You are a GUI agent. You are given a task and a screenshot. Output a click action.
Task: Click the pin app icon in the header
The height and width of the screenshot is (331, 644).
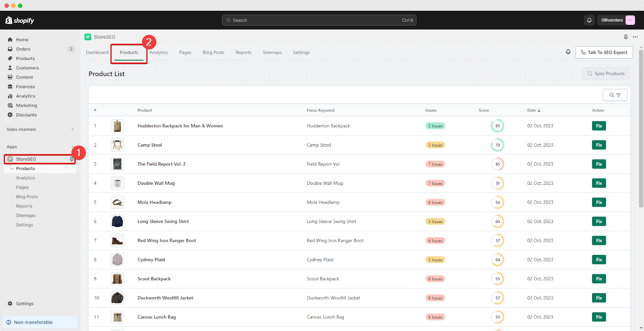click(626, 37)
